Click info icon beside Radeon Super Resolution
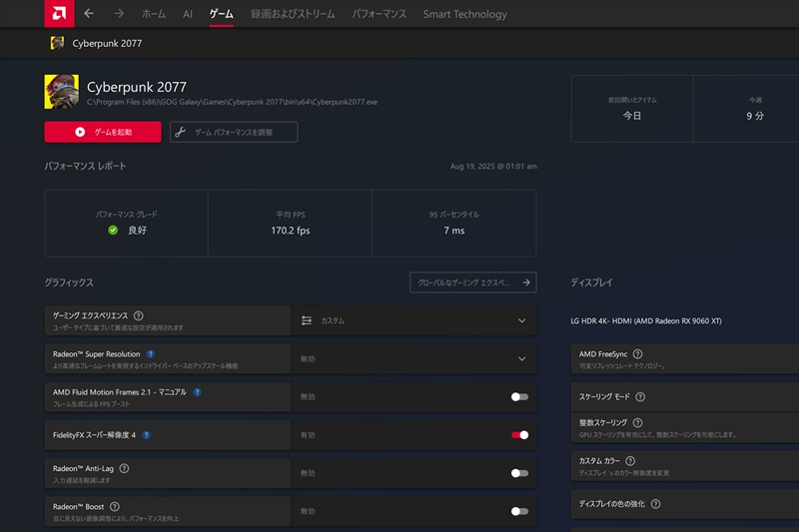 click(x=151, y=353)
